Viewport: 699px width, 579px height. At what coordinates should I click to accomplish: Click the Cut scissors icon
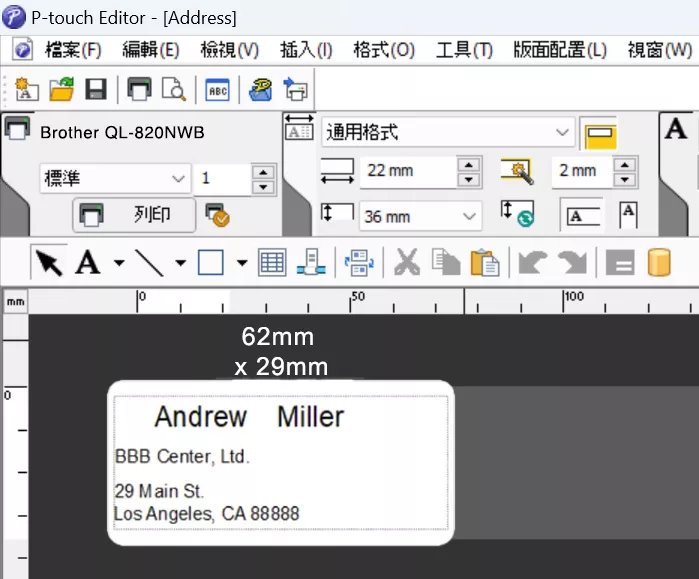(x=406, y=263)
